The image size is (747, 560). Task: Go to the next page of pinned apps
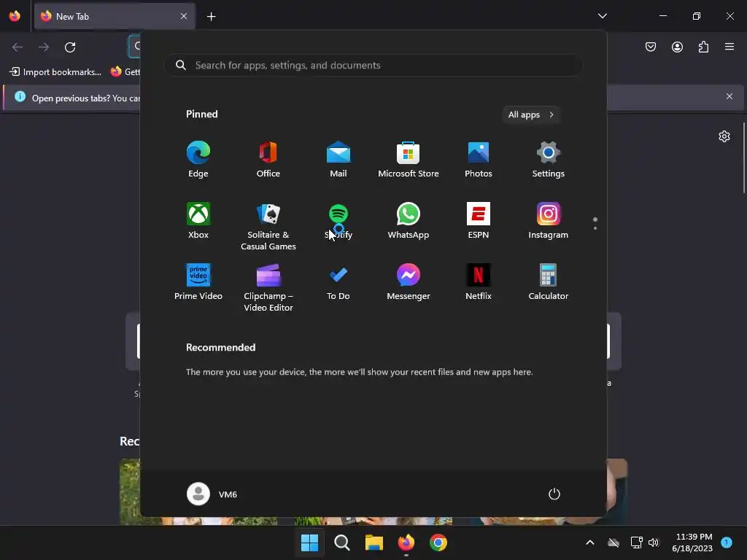595,227
